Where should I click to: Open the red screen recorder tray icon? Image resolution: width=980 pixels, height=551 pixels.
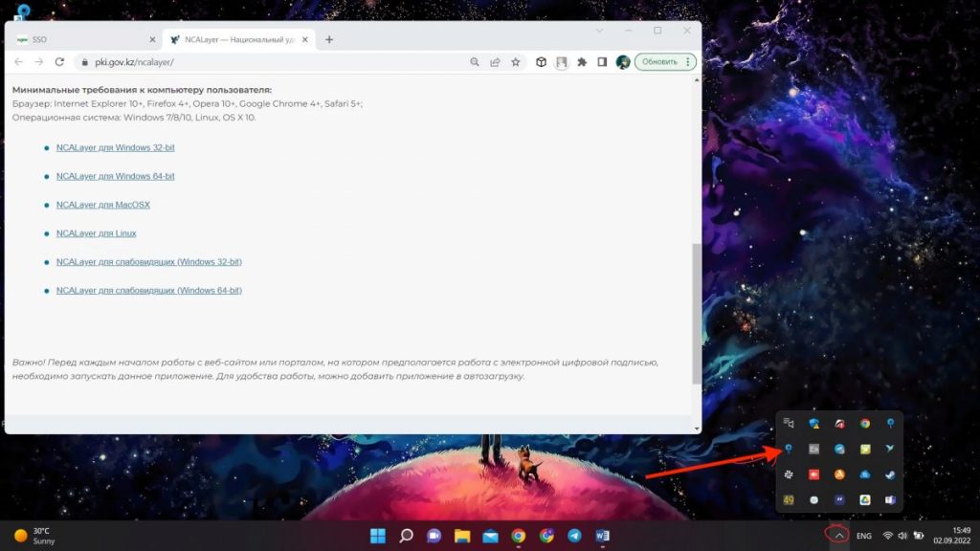click(x=813, y=474)
